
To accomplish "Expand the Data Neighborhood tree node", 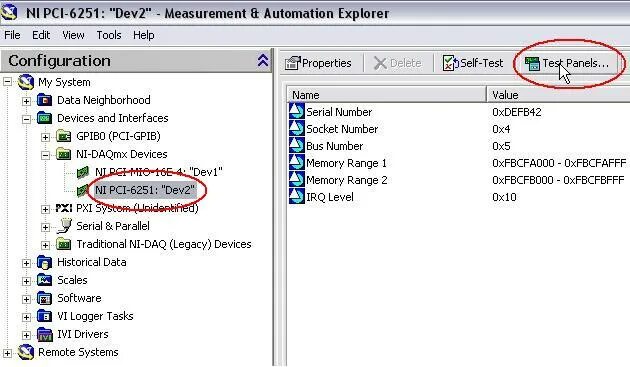I will tap(26, 100).
